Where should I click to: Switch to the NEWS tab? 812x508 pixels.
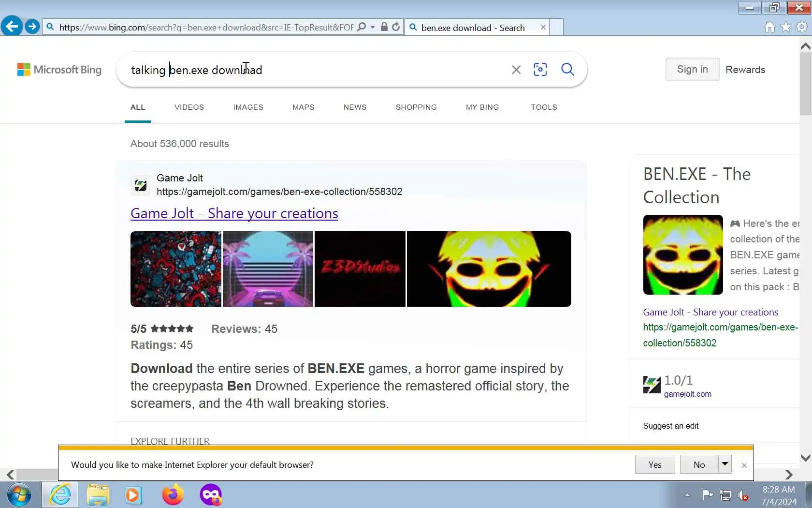click(355, 107)
